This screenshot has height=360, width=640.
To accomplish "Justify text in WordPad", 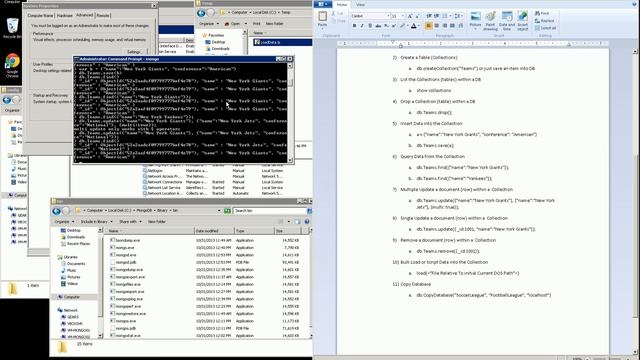I will coord(452,26).
